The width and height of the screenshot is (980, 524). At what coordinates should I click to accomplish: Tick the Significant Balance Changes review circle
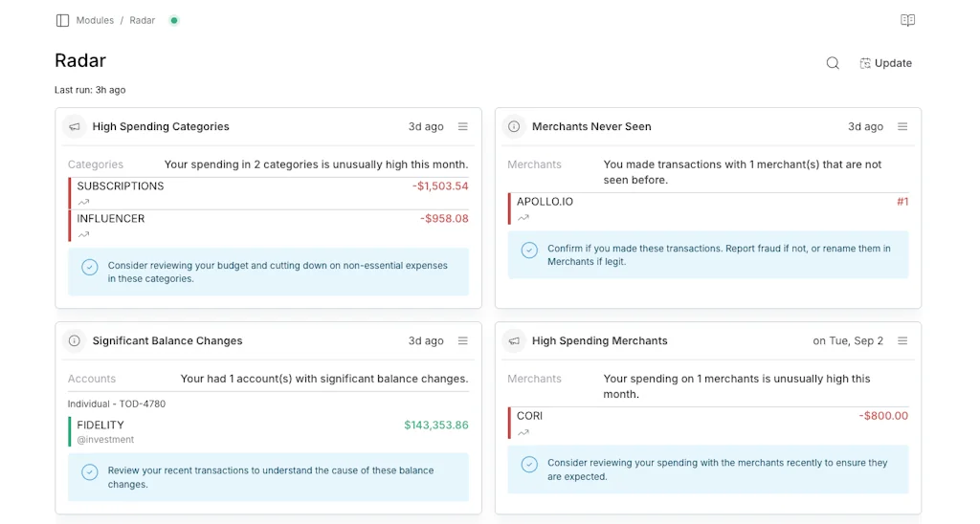click(89, 472)
